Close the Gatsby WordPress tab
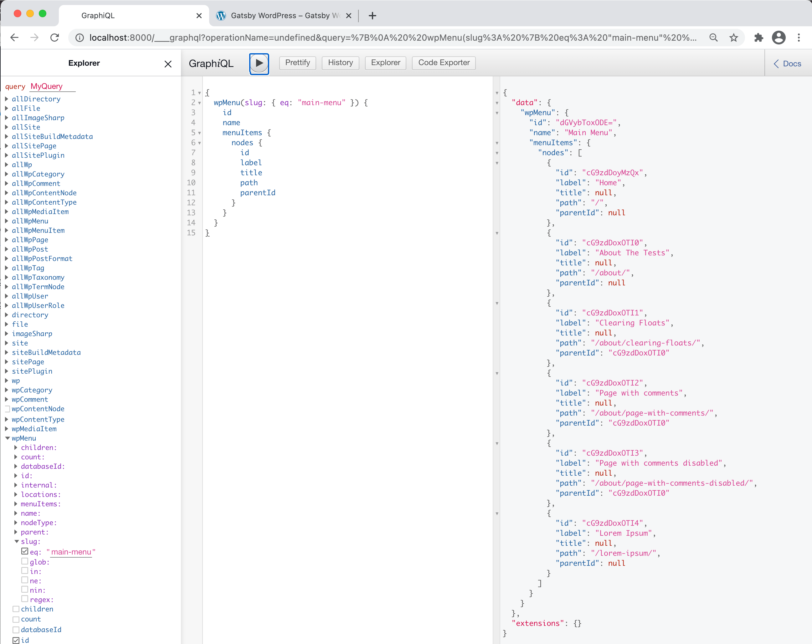Screen dimensions: 812x644 pos(349,15)
